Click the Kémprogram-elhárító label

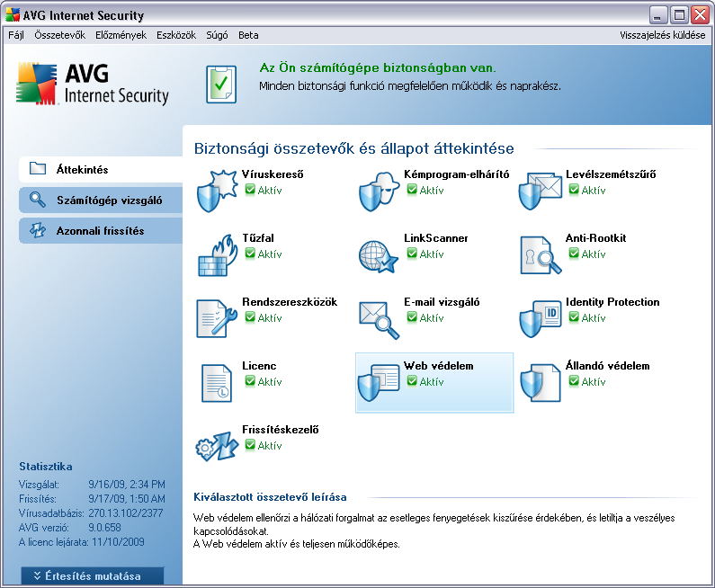click(457, 174)
